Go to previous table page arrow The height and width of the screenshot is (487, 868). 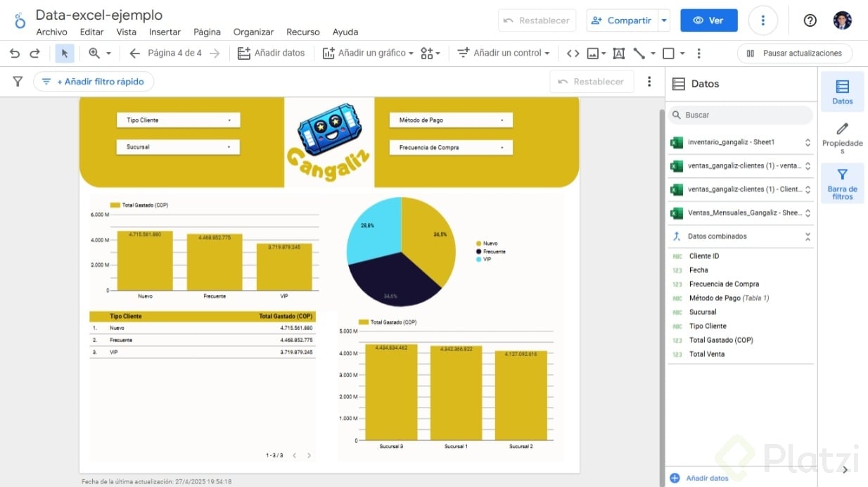(x=294, y=455)
